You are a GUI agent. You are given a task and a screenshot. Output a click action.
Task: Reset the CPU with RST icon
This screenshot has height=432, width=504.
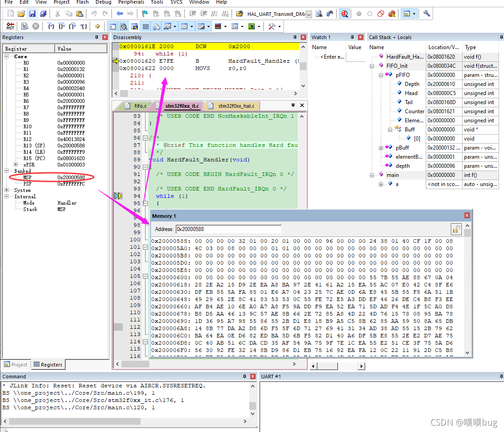click(x=10, y=26)
